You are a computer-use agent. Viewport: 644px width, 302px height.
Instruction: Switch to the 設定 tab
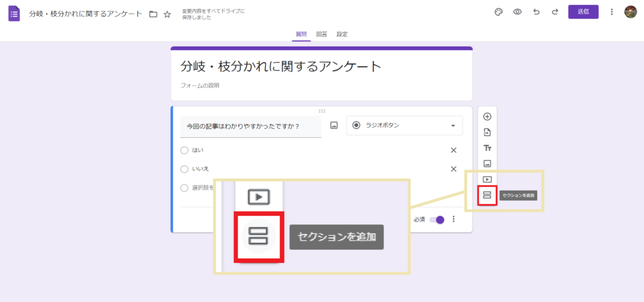(342, 35)
